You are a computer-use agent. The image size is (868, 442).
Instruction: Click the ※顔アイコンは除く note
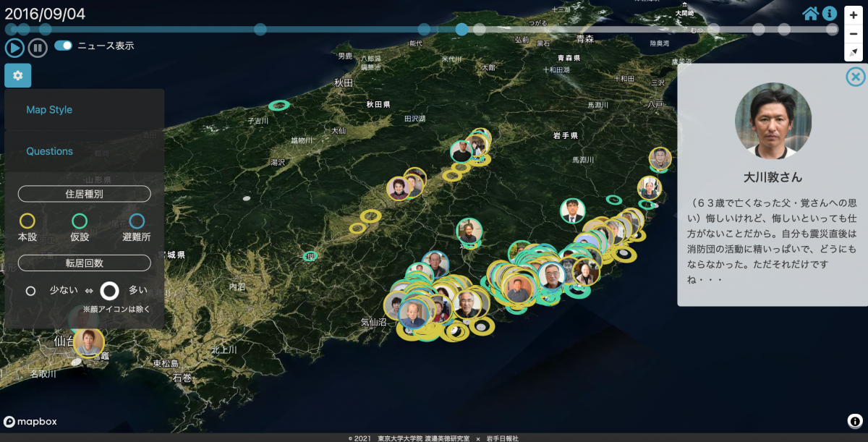[x=116, y=309]
